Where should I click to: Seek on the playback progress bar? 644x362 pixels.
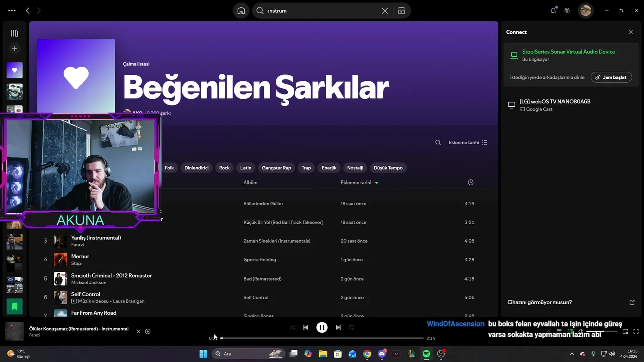322,338
